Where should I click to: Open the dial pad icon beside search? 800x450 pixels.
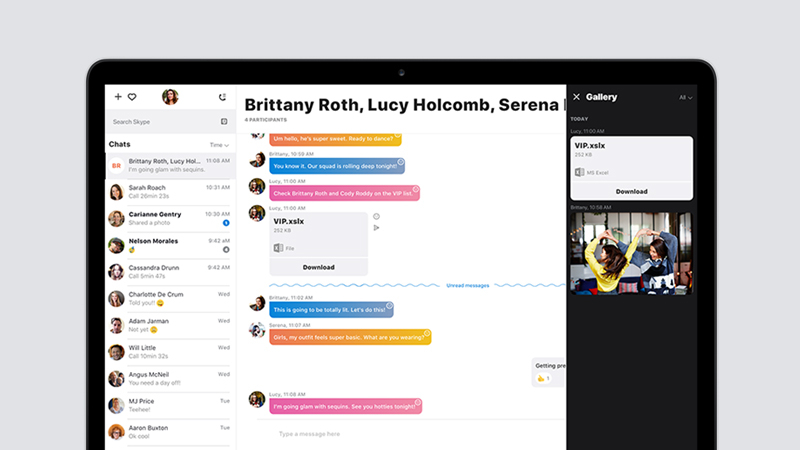point(224,121)
